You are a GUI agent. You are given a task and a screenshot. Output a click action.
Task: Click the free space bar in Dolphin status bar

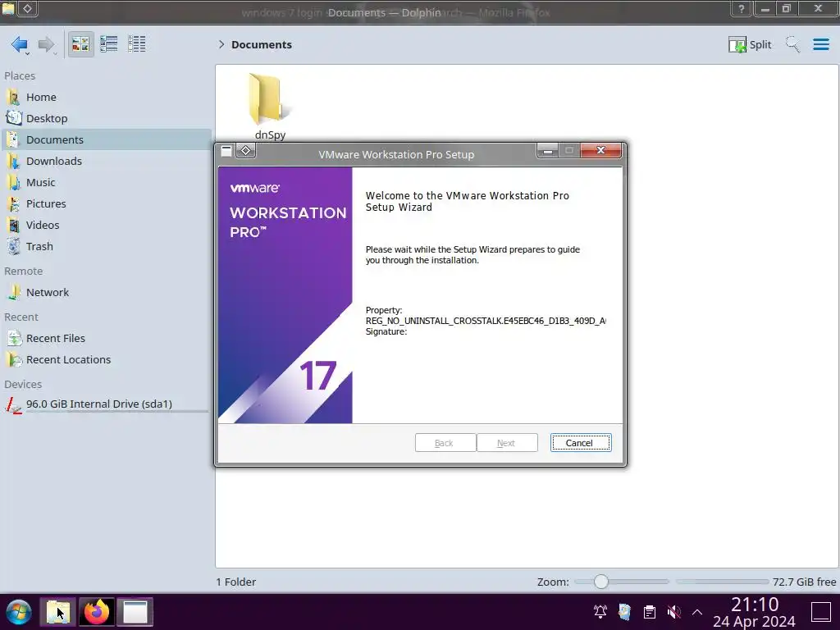pos(722,582)
